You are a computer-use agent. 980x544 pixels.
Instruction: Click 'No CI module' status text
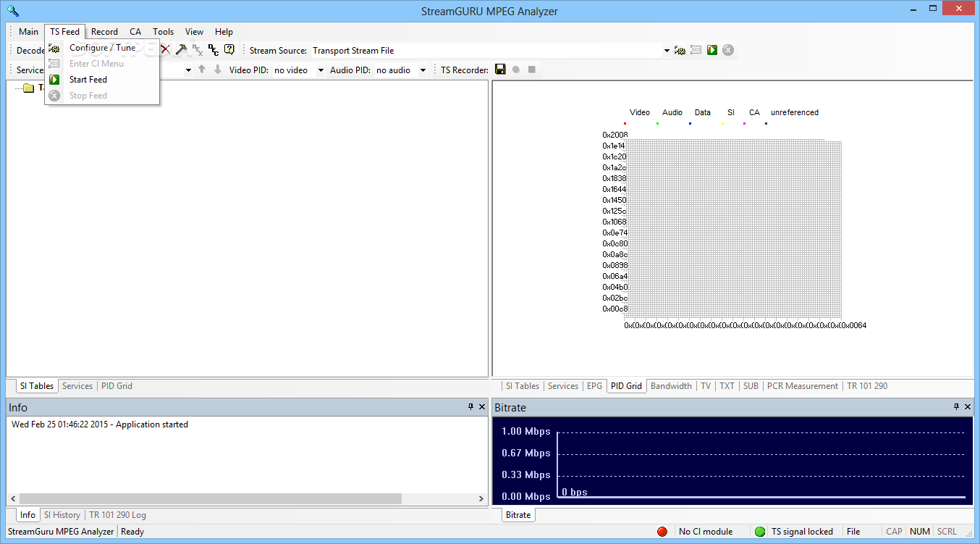(706, 532)
